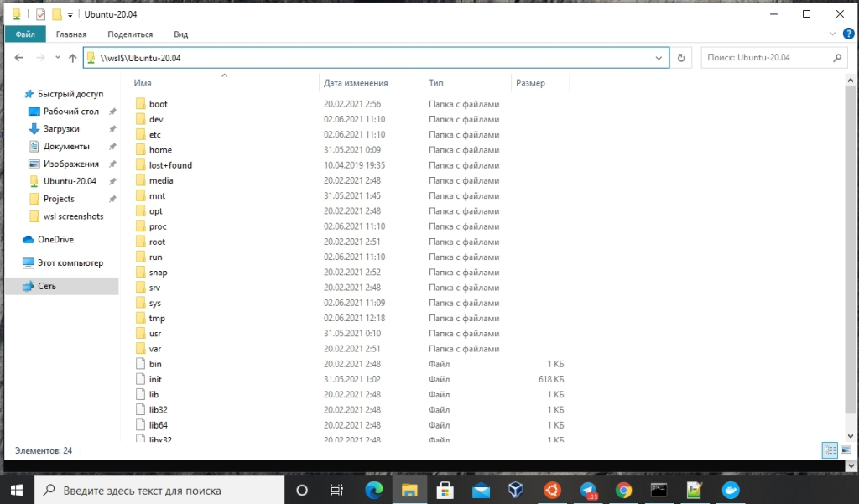The image size is (859, 504).
Task: Select the boot folder
Action: click(159, 104)
